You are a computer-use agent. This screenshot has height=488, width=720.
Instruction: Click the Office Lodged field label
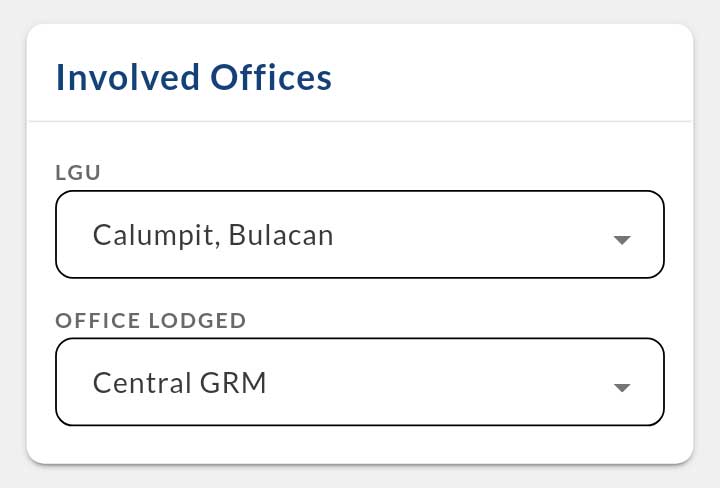click(x=150, y=321)
